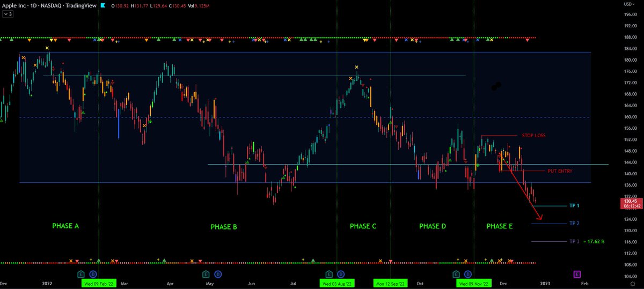Select the TP 3 target label

pyautogui.click(x=574, y=241)
